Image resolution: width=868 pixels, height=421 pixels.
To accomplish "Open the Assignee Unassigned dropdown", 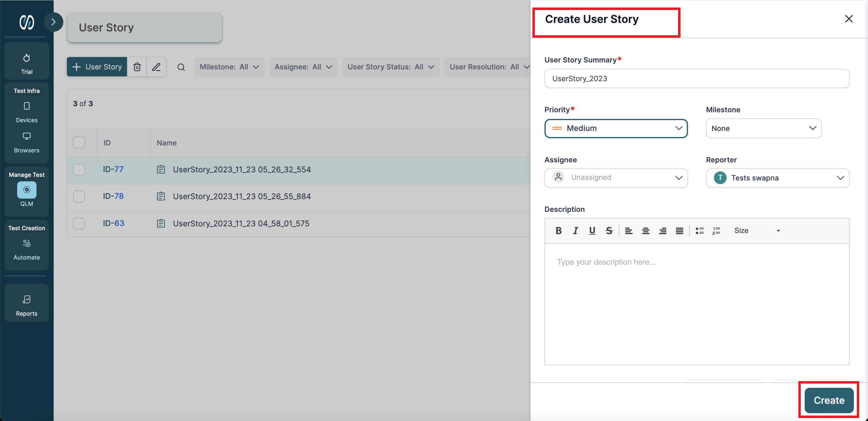I will [616, 178].
